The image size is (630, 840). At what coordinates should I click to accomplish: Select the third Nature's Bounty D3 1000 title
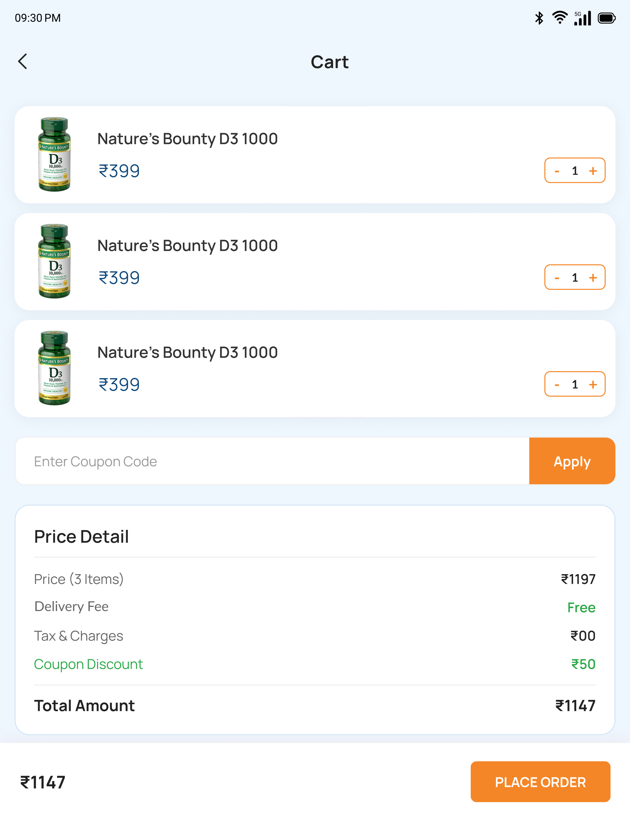188,353
